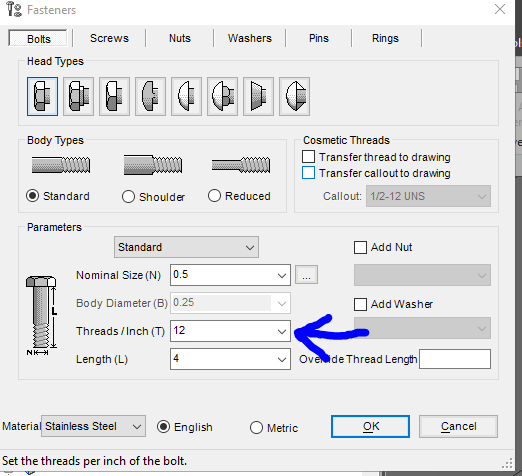Select the round countersunk head bolt type
522x476 pixels.
click(294, 96)
